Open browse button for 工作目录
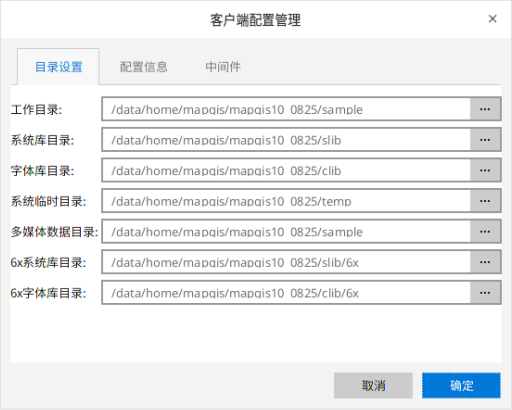Image resolution: width=512 pixels, height=410 pixels. click(485, 109)
